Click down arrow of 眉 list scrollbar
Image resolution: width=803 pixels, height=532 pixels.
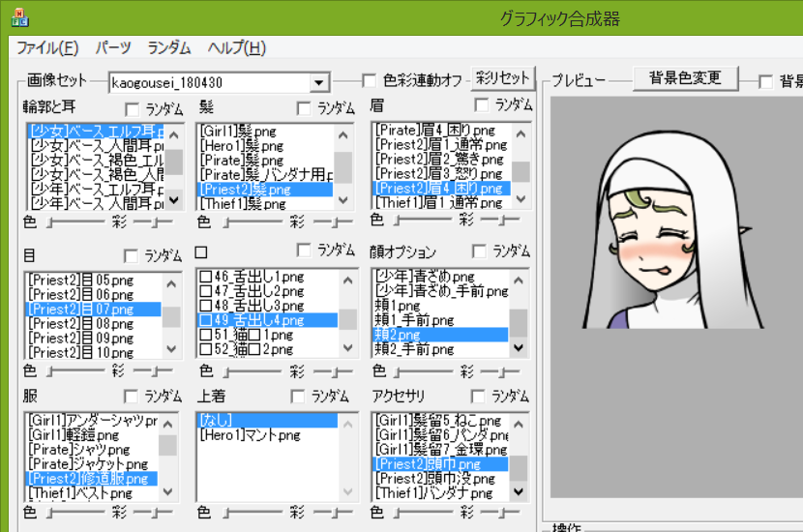(x=520, y=198)
